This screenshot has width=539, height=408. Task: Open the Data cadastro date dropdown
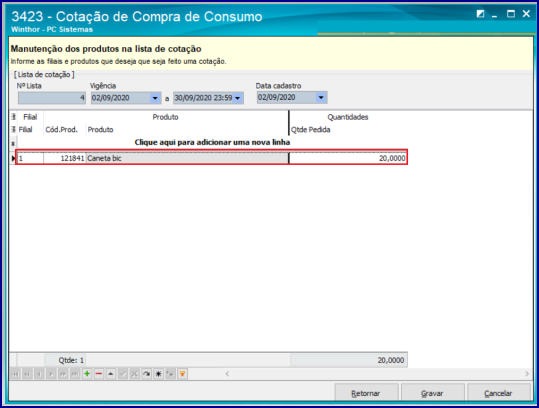click(321, 98)
